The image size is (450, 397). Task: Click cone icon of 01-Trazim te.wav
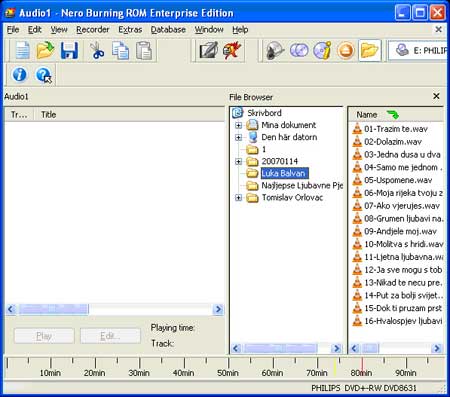pyautogui.click(x=357, y=129)
